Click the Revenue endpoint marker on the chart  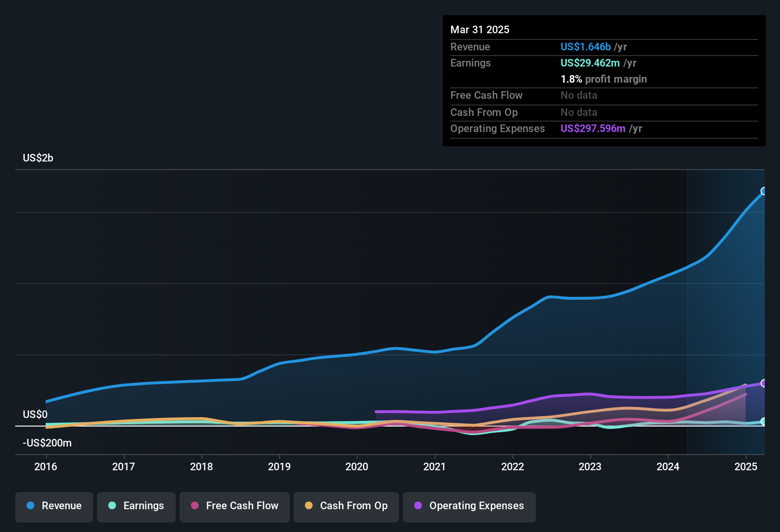(x=764, y=191)
